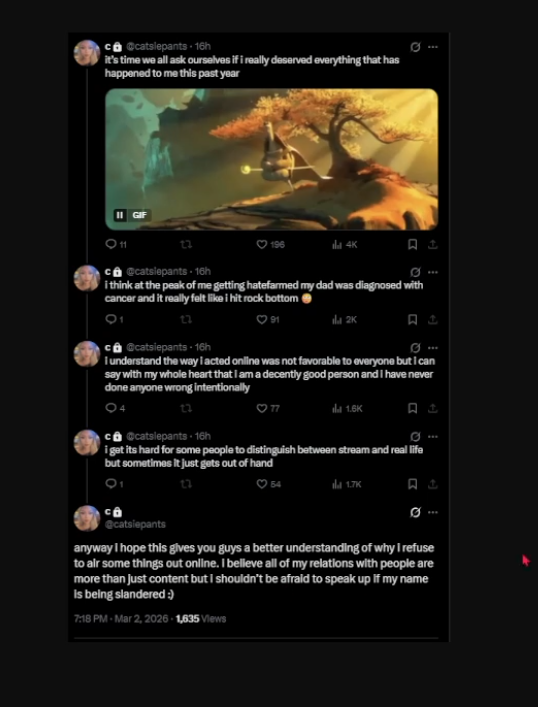Viewport: 538px width, 707px height.
Task: Open the more options menu on the last tweet
Action: pyautogui.click(x=433, y=513)
